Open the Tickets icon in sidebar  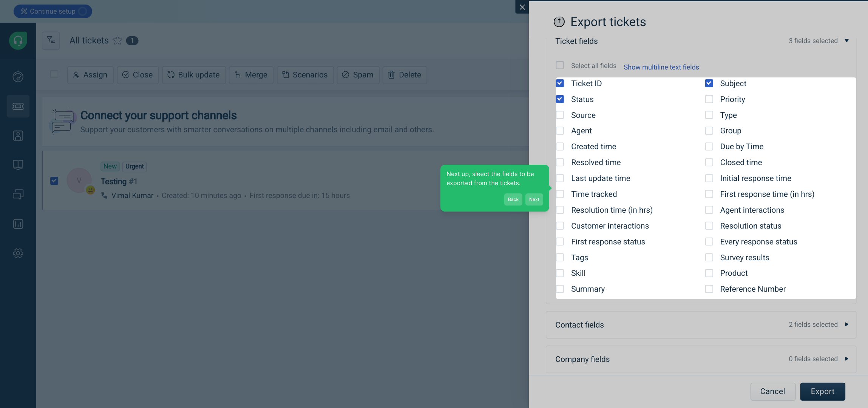(18, 107)
